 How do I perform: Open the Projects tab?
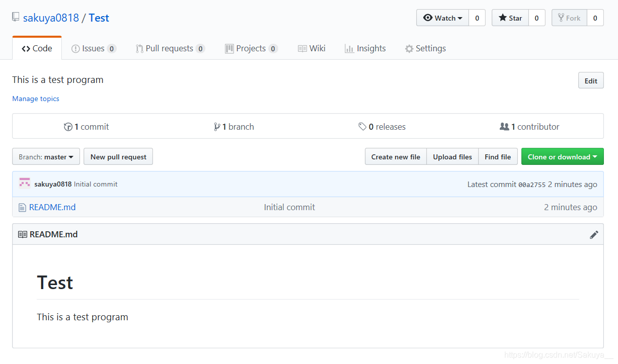click(251, 48)
